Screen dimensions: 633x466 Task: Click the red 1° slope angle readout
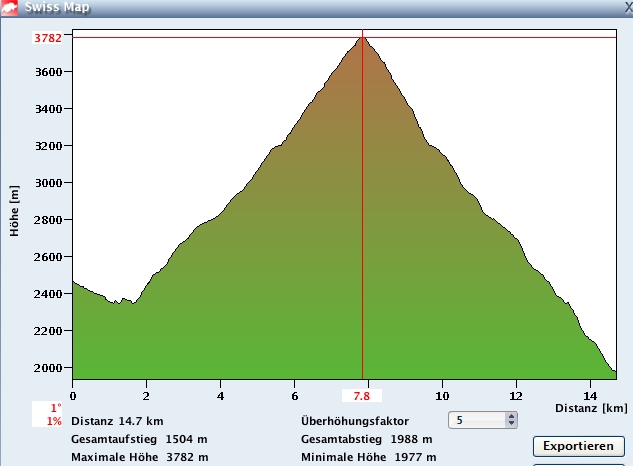[x=56, y=408]
